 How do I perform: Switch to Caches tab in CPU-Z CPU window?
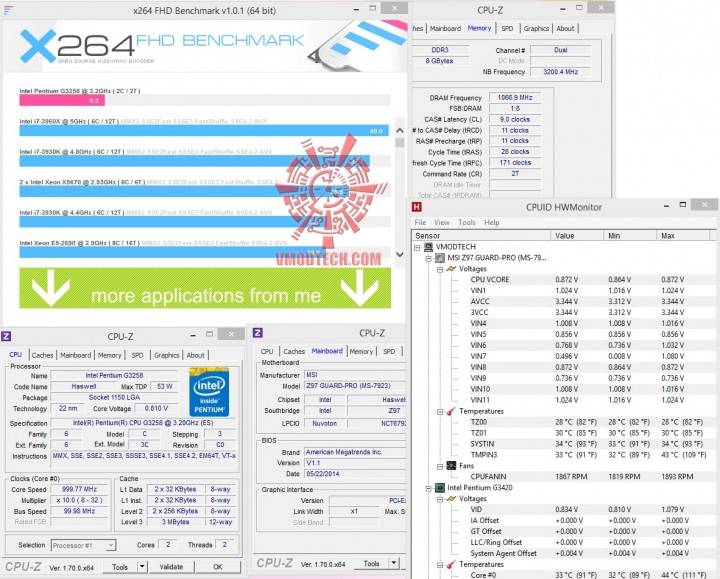(x=42, y=355)
